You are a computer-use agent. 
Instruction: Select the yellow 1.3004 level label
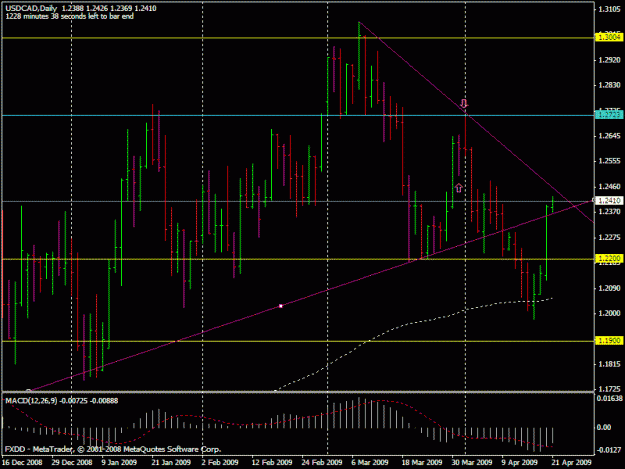(608, 37)
